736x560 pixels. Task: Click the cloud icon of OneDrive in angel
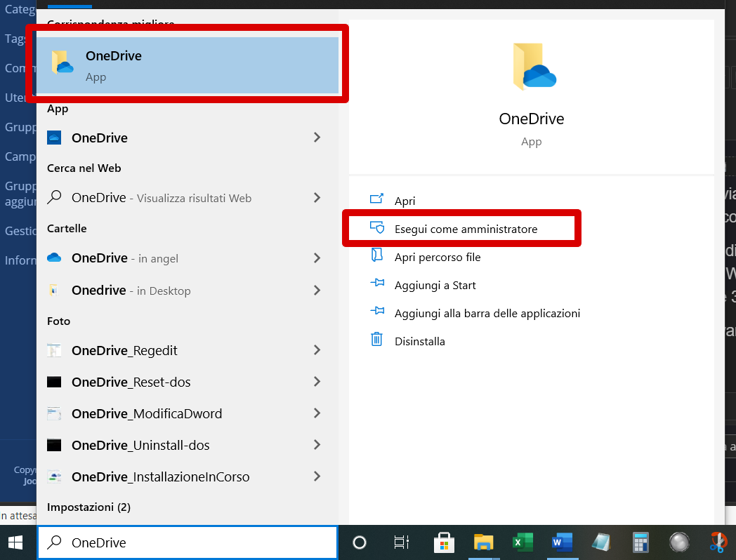click(54, 258)
